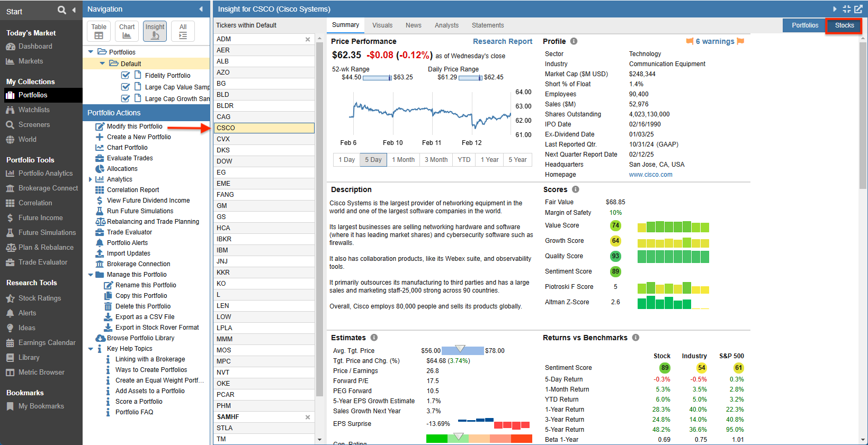Image resolution: width=868 pixels, height=445 pixels.
Task: Open Browse Portfolio Library
Action: (x=140, y=338)
